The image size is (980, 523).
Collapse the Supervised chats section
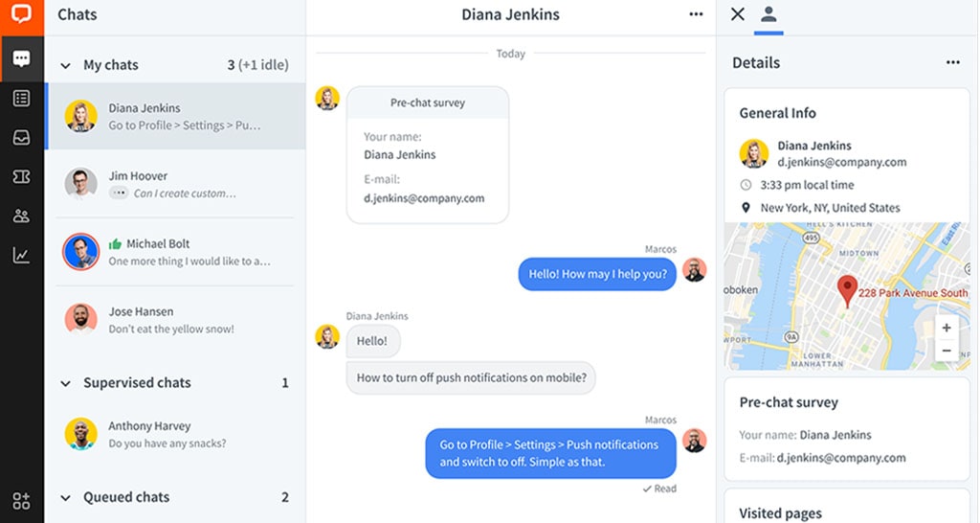pos(65,383)
